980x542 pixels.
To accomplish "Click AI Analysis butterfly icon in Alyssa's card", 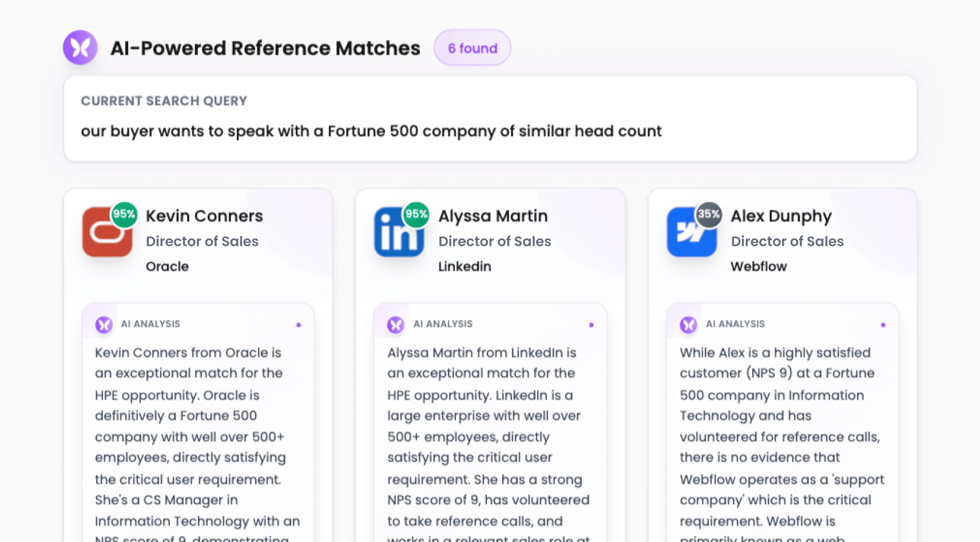I will [x=396, y=325].
